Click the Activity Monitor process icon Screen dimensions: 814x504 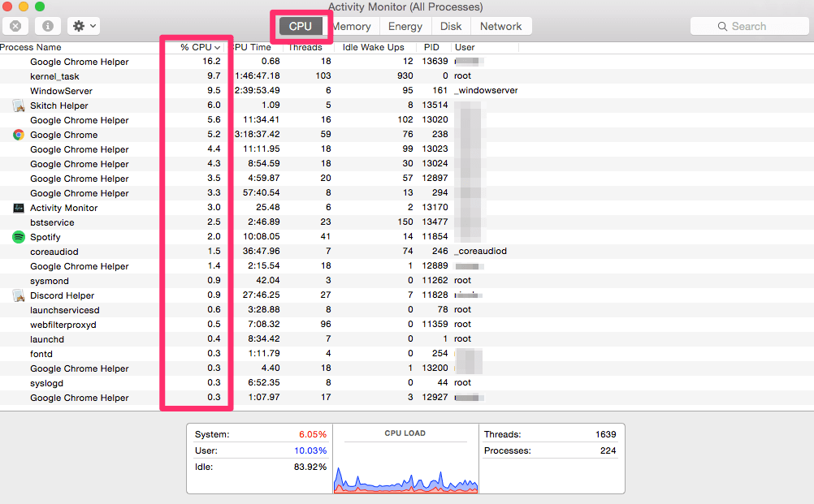coord(19,208)
